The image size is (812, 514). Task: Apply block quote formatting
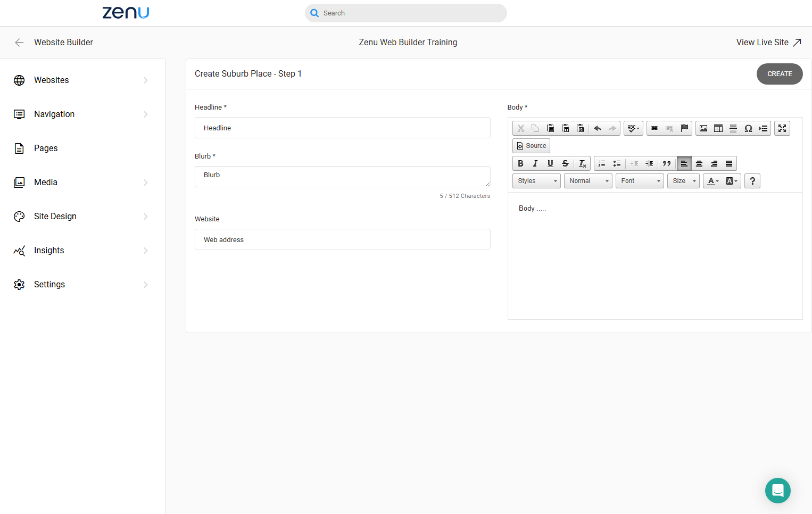tap(667, 164)
